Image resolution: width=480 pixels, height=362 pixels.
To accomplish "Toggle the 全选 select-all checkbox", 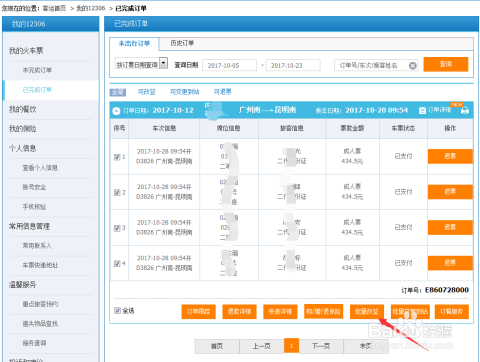I will point(117,311).
